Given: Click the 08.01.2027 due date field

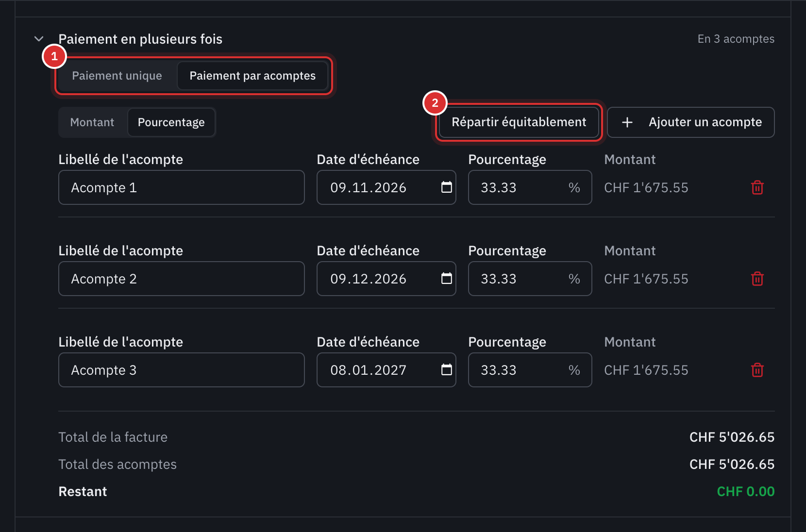Looking at the screenshot, I should pyautogui.click(x=386, y=370).
